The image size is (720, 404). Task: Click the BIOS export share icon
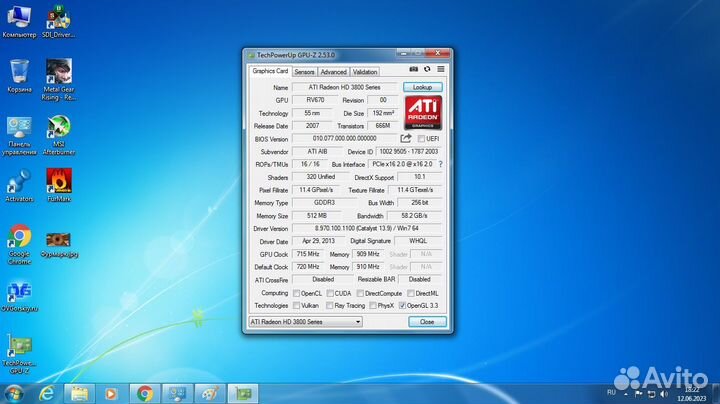click(x=406, y=138)
